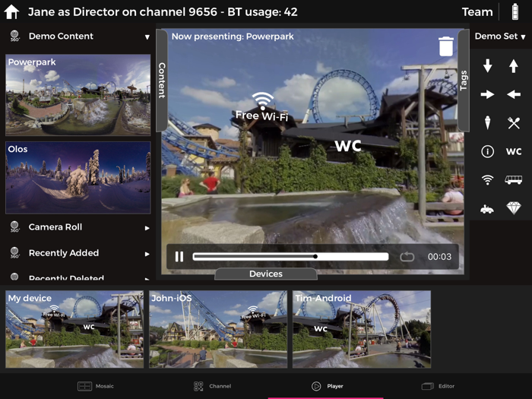Select the up arrow tag
Viewport: 532px width, 399px height.
(x=513, y=66)
